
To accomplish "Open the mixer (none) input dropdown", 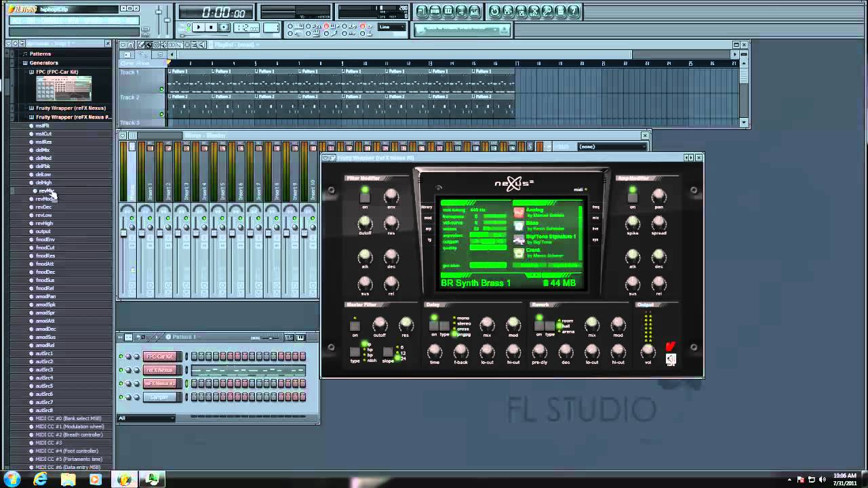I will (612, 146).
